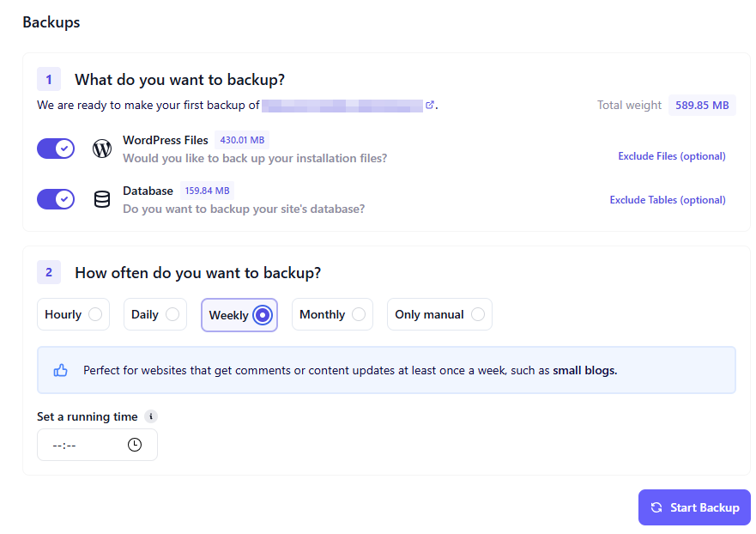Click the 589.85 MB total weight badge
The image size is (756, 534).
701,105
